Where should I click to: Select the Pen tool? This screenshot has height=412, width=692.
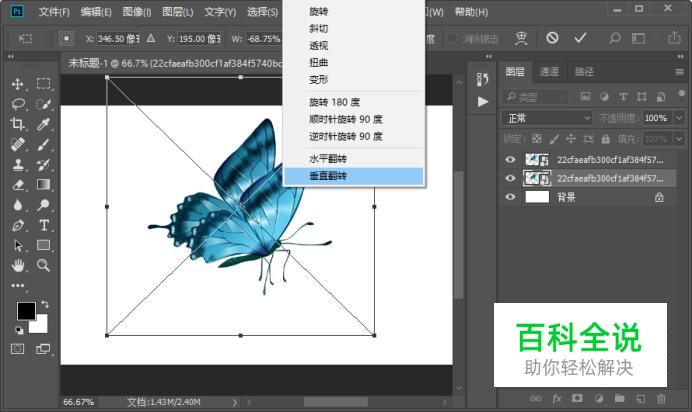18,225
